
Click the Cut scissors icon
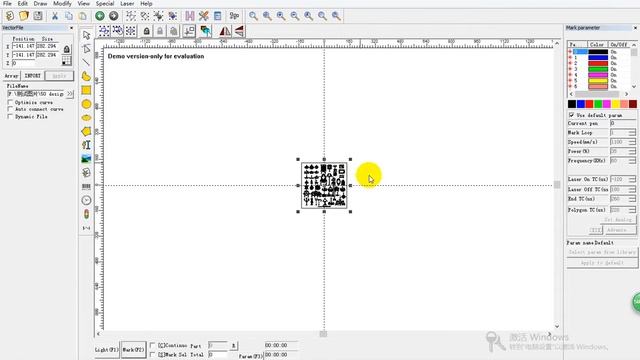55,16
